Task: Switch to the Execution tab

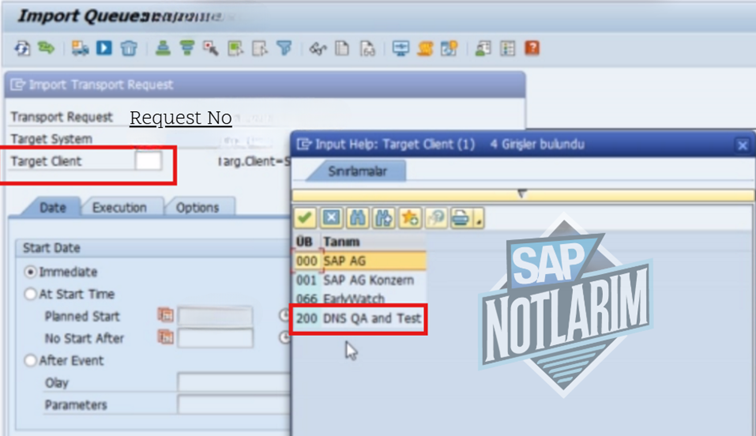Action: pyautogui.click(x=120, y=207)
